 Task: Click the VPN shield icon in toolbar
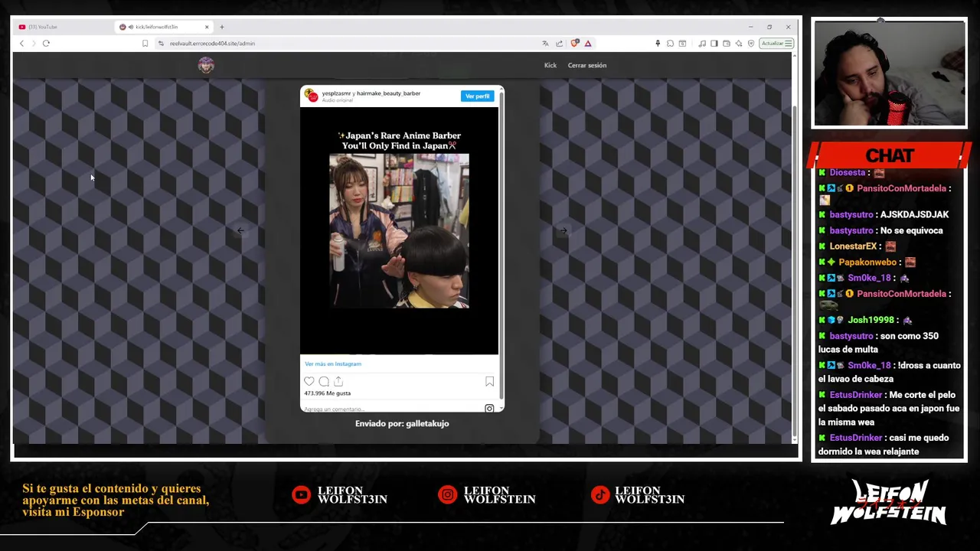(751, 44)
